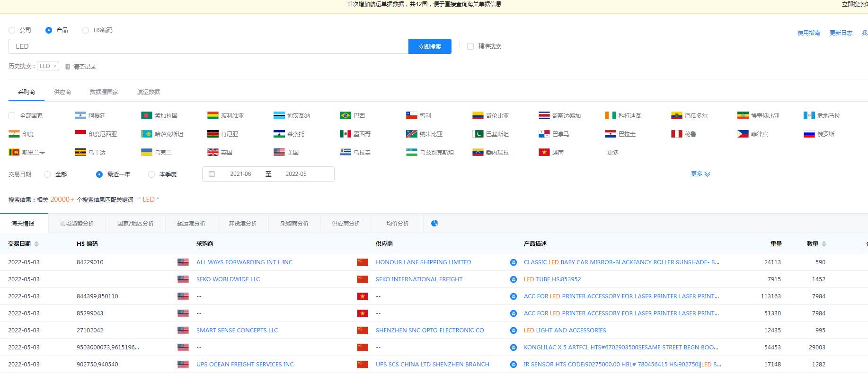The width and height of the screenshot is (868, 373).
Task: Click detail icon for LED LIGHT AND ACCESSORIES row
Action: 514,330
